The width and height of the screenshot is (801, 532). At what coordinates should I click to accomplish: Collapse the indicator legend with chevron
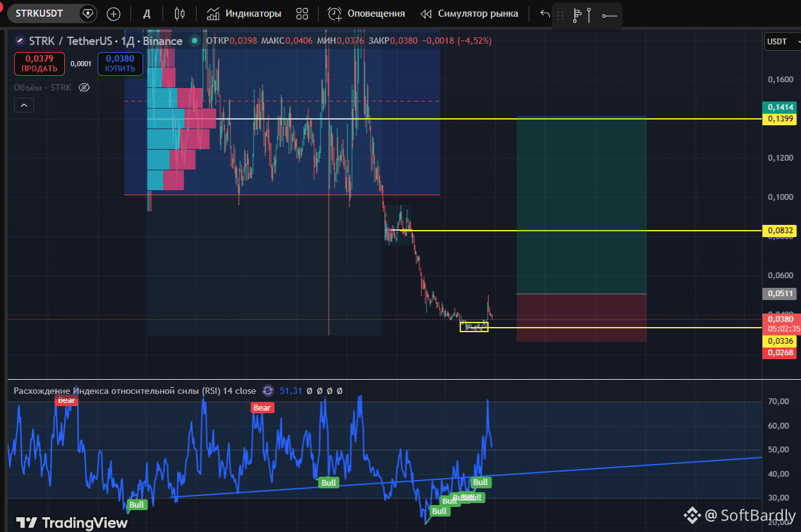(24, 105)
